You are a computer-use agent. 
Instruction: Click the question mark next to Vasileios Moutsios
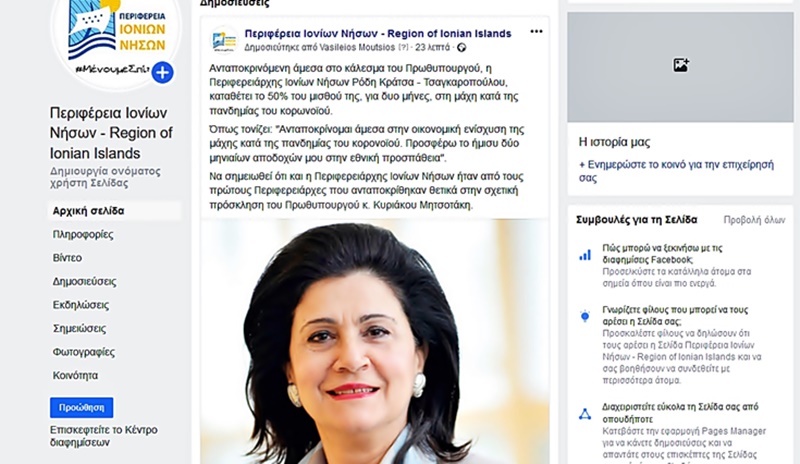[403, 47]
